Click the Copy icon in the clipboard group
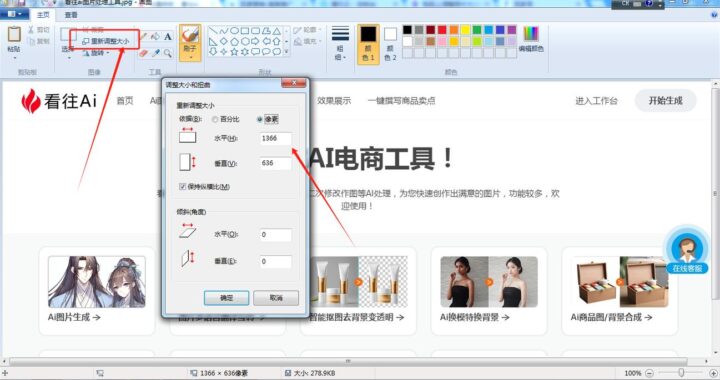 click(x=32, y=41)
